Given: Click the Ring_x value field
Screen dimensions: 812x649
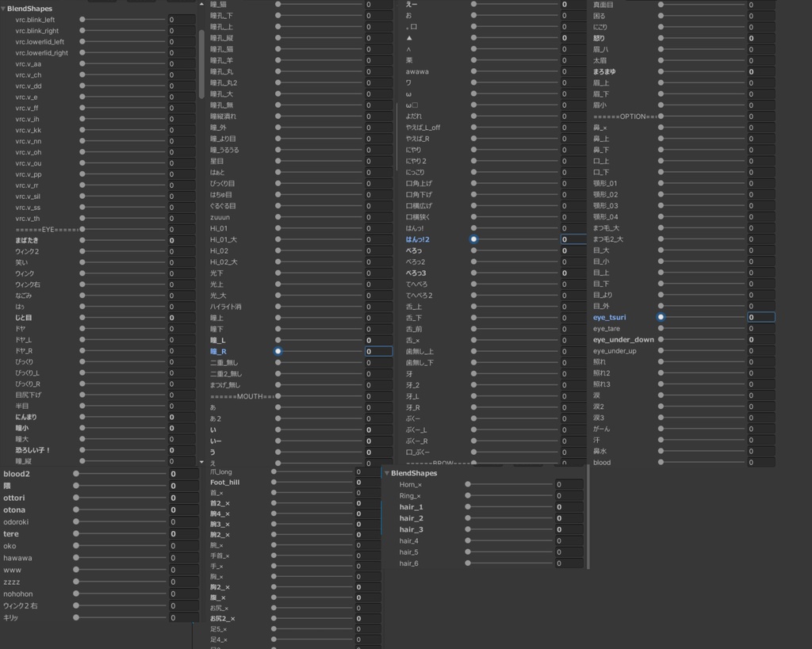Looking at the screenshot, I should click(x=569, y=496).
